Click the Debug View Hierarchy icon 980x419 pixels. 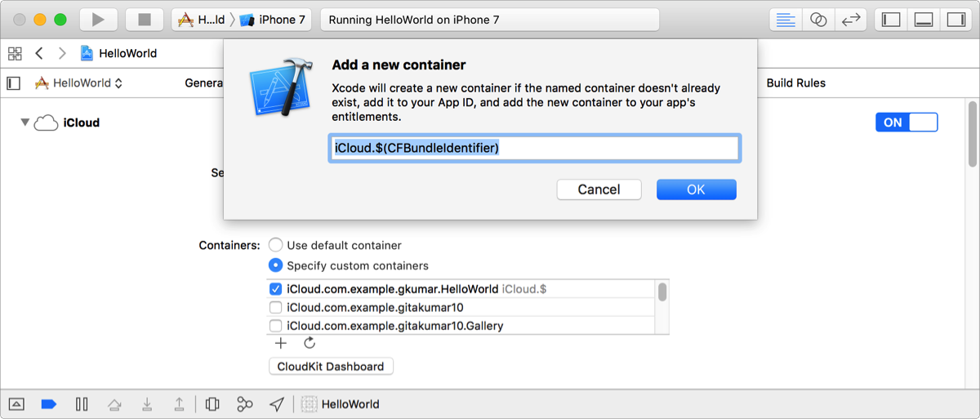pyautogui.click(x=212, y=404)
